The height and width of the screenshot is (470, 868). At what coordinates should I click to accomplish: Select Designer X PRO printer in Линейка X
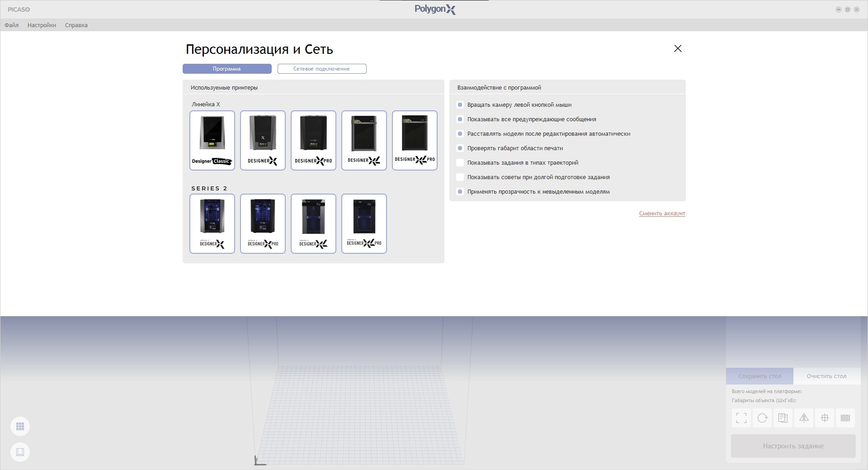(313, 140)
